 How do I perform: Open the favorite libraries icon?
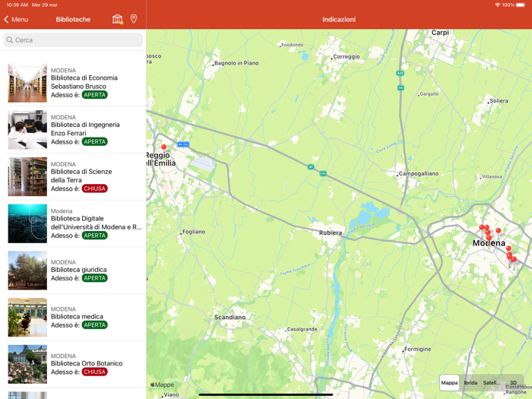click(x=117, y=19)
